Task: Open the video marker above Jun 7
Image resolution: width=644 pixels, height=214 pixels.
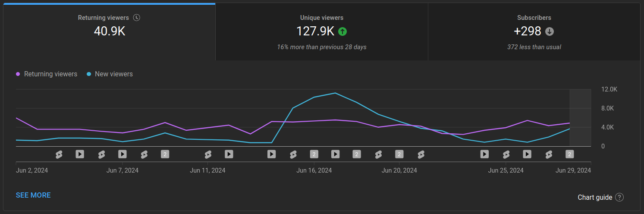Action: pyautogui.click(x=123, y=154)
